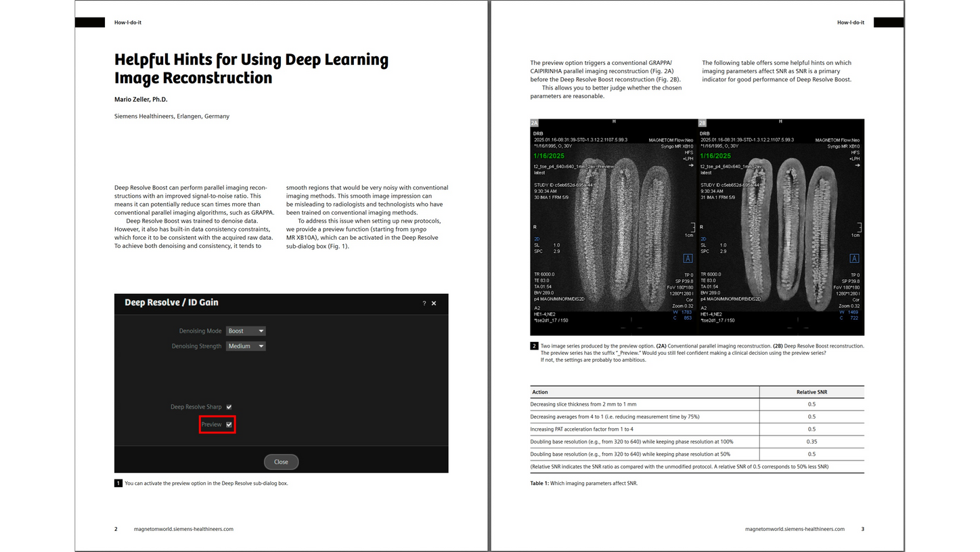This screenshot has height=552, width=980.
Task: Click the help question mark in Deep Resolve dialog
Action: point(424,303)
